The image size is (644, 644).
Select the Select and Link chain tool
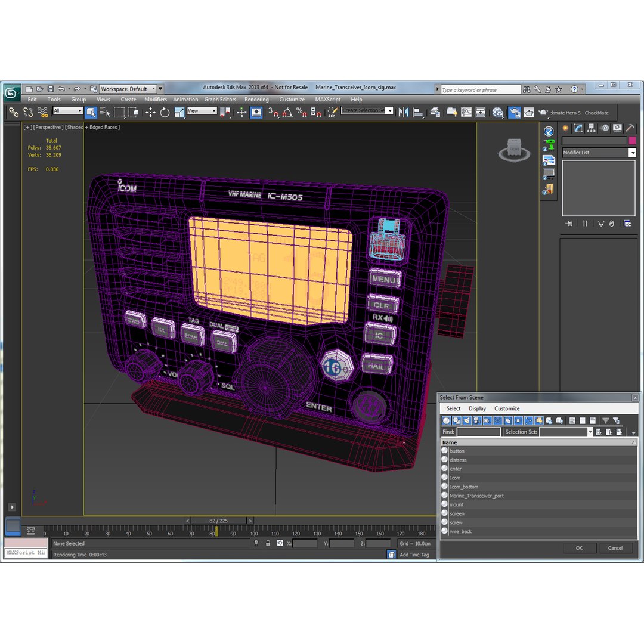[14, 112]
